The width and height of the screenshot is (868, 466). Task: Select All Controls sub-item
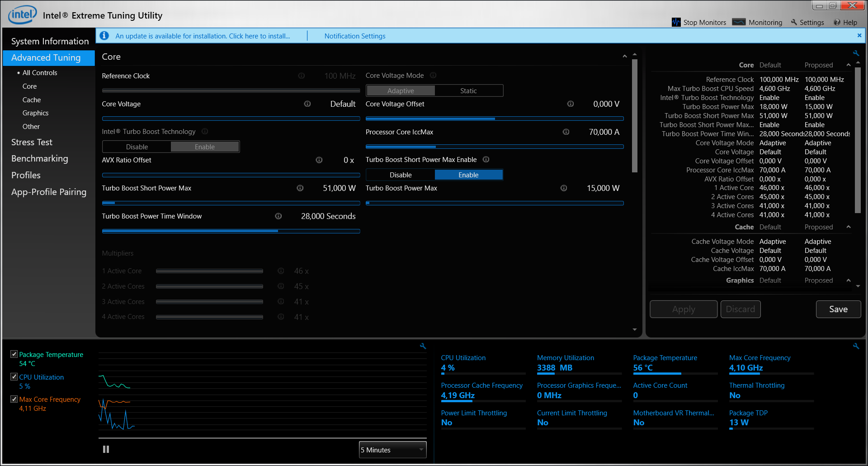click(40, 72)
